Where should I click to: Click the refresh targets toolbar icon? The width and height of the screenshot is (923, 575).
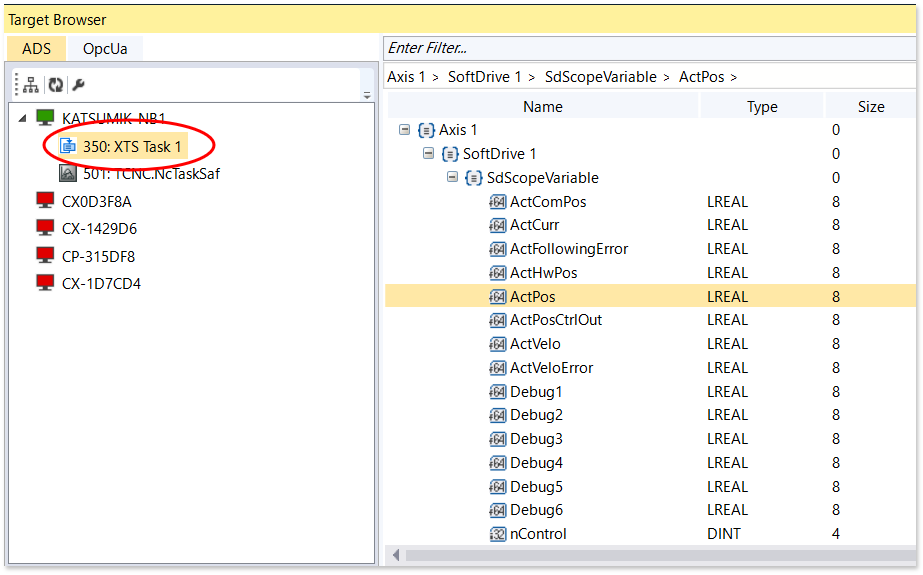click(x=56, y=85)
